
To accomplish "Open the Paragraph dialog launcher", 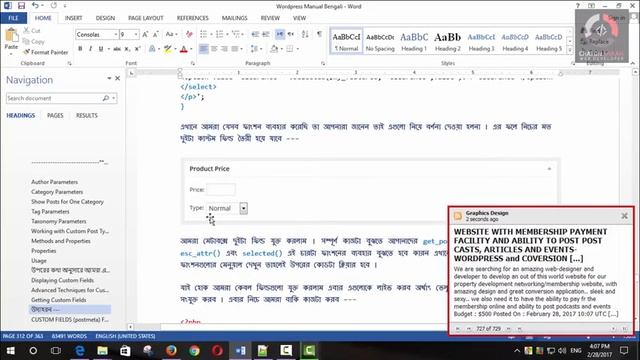I will (x=323, y=64).
